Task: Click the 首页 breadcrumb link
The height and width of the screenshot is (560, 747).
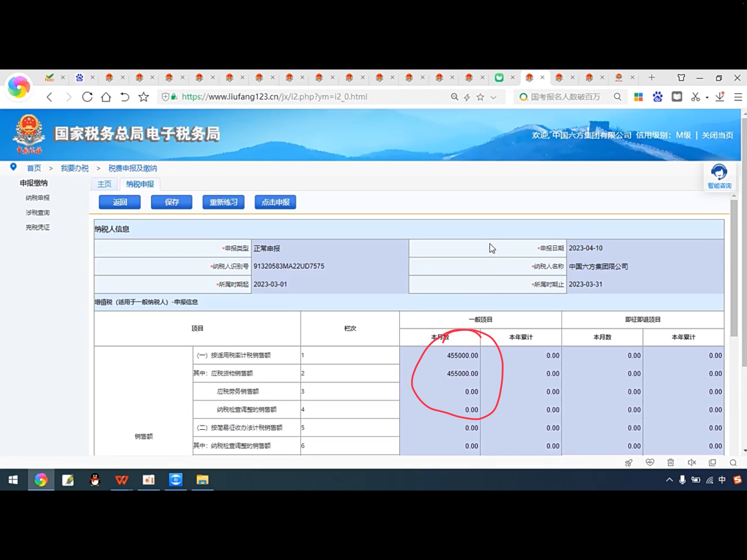Action: (x=34, y=168)
